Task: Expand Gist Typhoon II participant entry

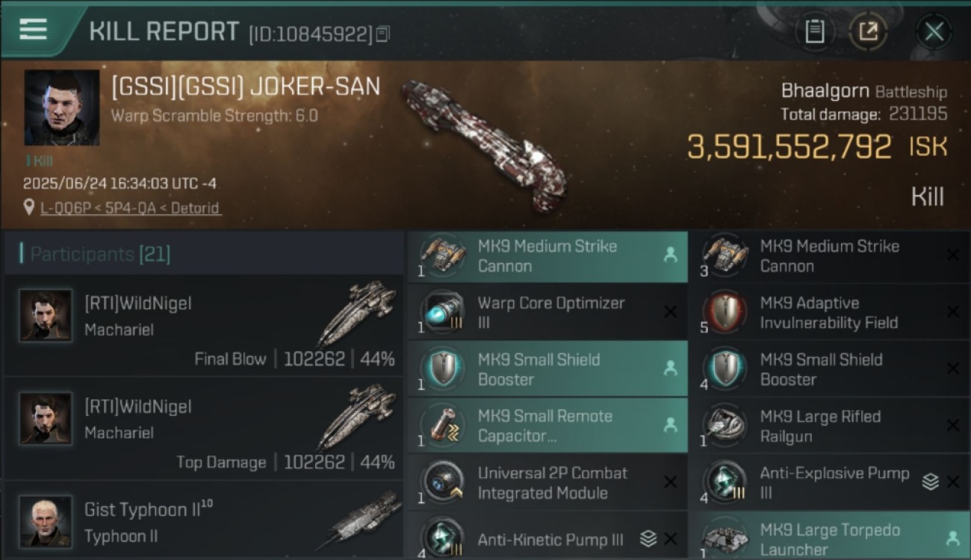Action: click(204, 520)
